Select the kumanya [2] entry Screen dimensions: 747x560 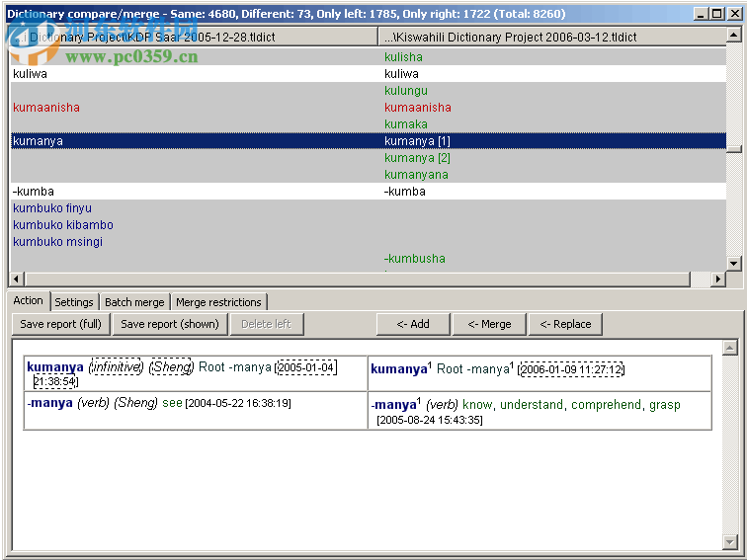(x=417, y=158)
